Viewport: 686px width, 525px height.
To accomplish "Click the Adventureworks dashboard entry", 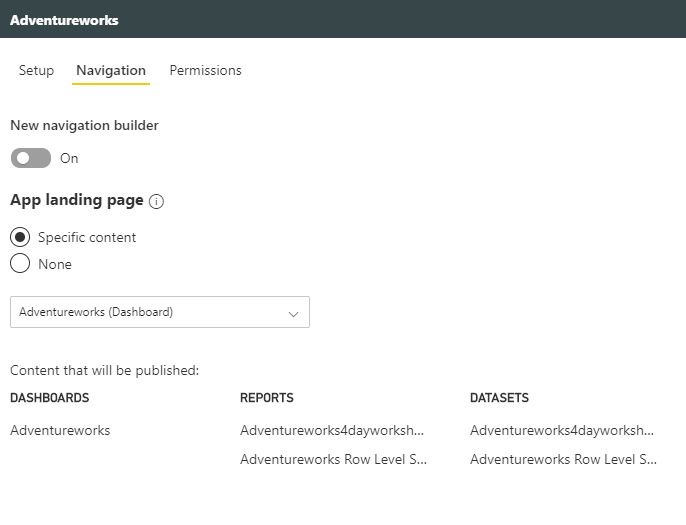I will click(x=60, y=431).
